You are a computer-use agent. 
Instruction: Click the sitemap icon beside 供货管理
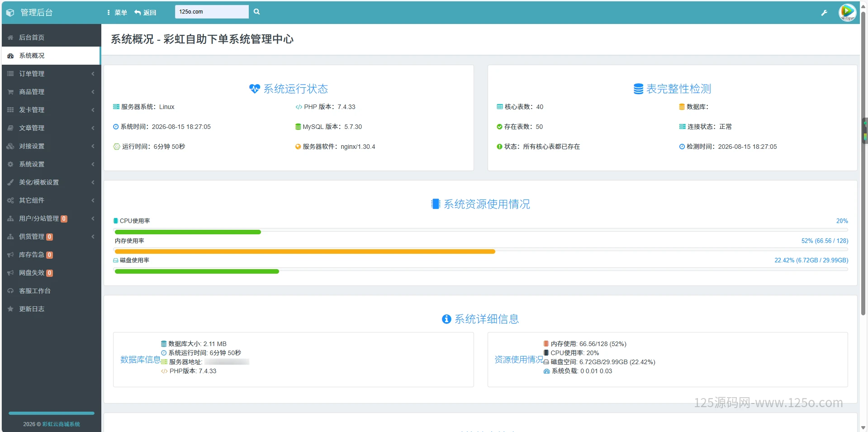[x=10, y=237]
